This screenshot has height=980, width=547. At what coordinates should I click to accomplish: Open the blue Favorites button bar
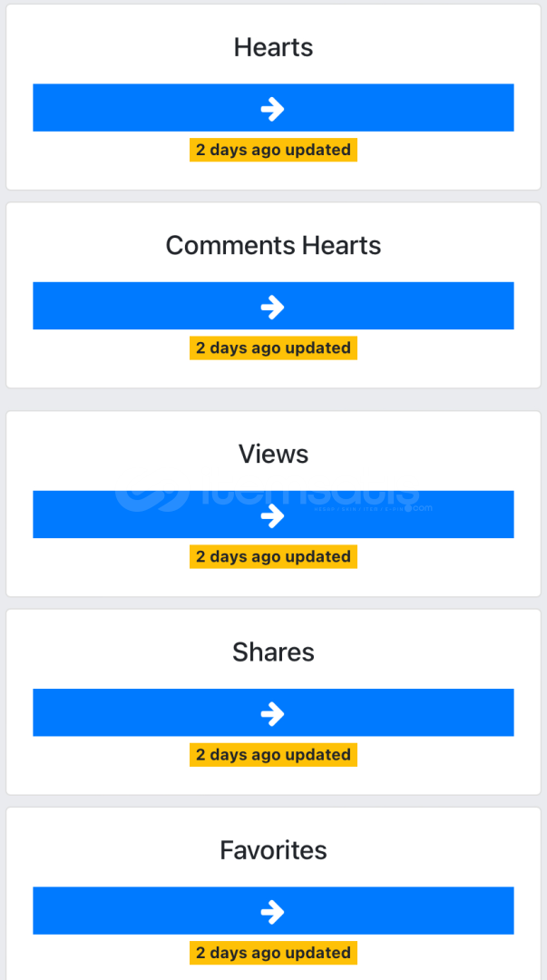(273, 911)
